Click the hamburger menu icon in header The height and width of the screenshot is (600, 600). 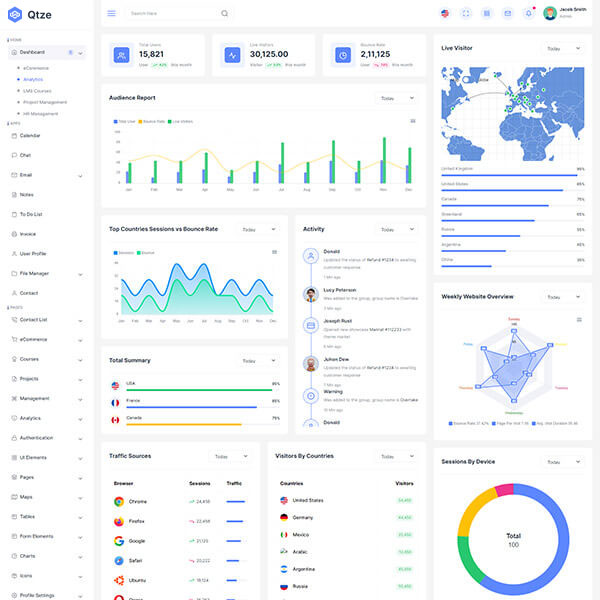pyautogui.click(x=111, y=13)
